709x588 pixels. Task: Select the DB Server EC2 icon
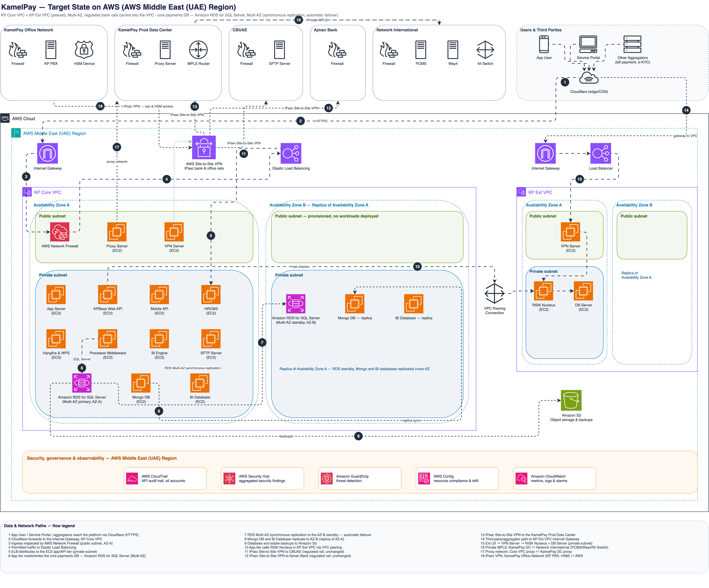point(583,291)
